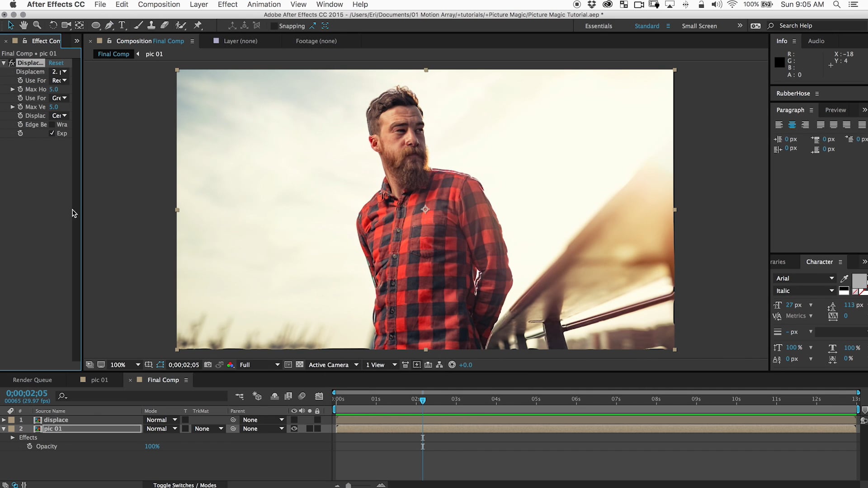Select the Final Comp tab
The height and width of the screenshot is (488, 868).
(x=163, y=380)
